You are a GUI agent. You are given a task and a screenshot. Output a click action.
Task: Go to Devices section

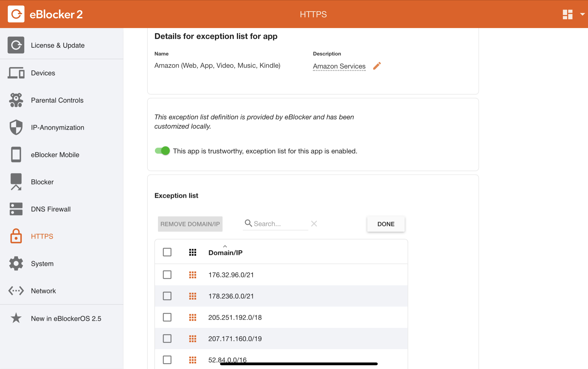tap(43, 73)
